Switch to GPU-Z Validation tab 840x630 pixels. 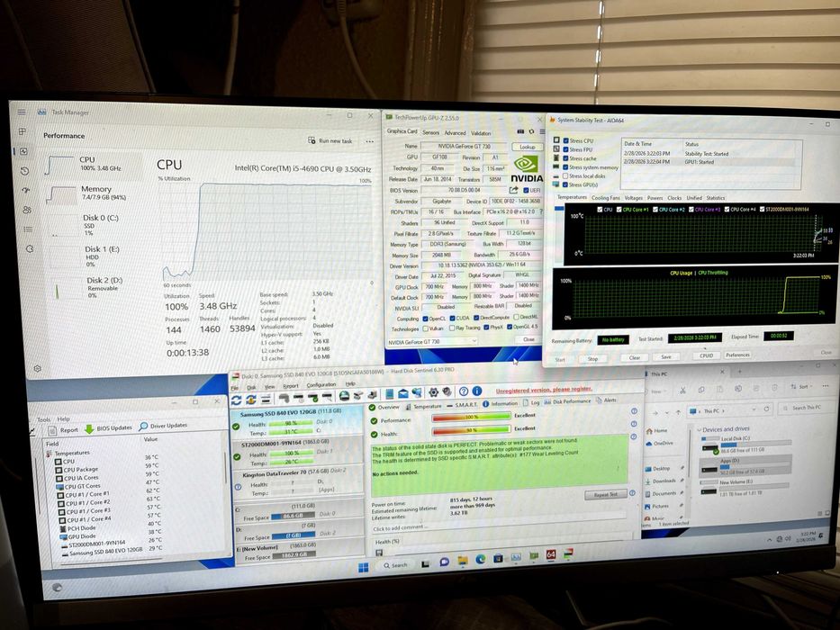tap(481, 133)
